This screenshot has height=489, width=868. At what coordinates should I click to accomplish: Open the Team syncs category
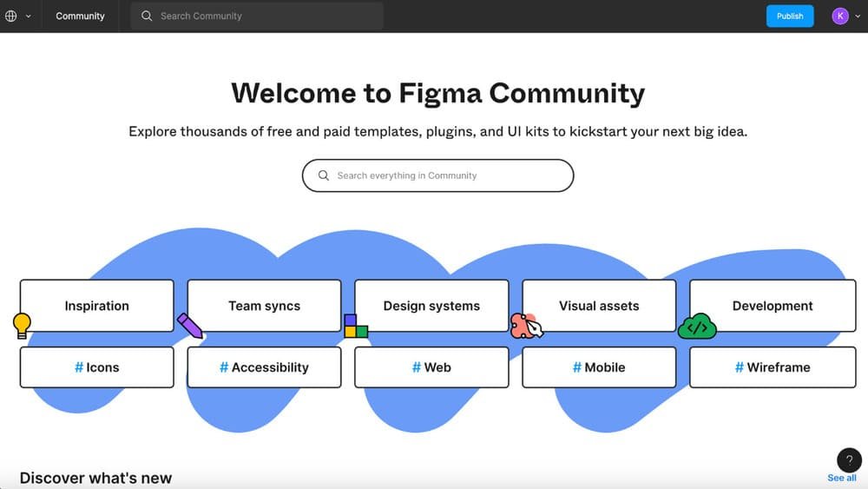coord(264,306)
